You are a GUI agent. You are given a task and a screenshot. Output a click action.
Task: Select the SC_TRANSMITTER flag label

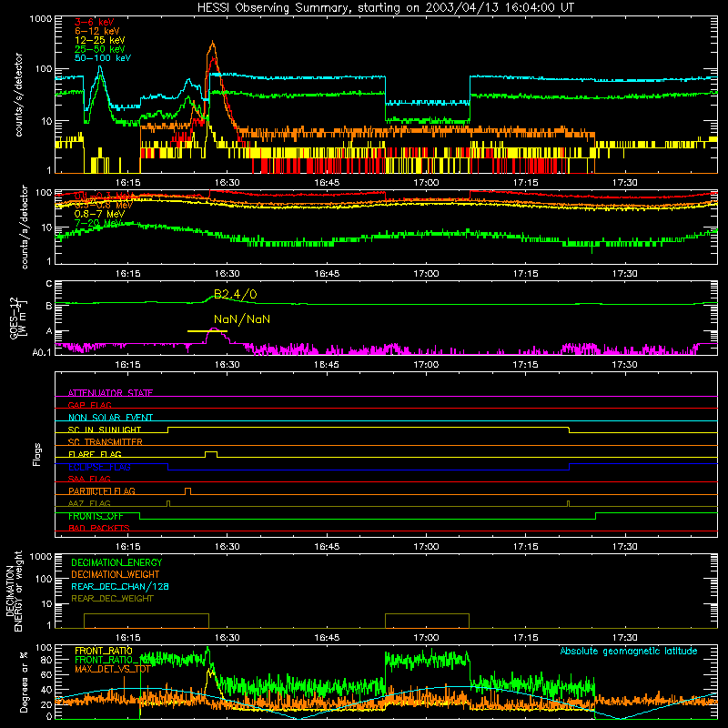coord(106,442)
